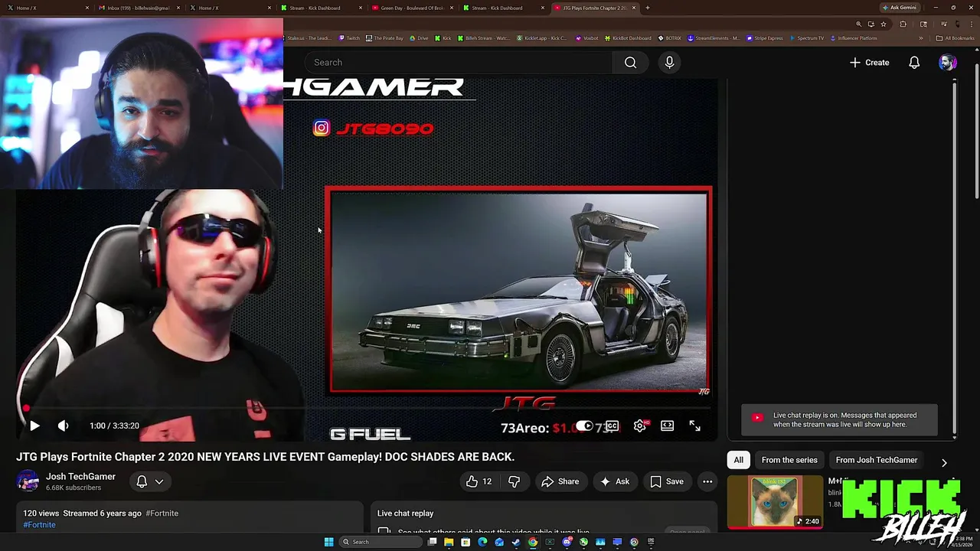Select the From the series chip
Viewport: 980px width, 551px height.
(x=789, y=460)
